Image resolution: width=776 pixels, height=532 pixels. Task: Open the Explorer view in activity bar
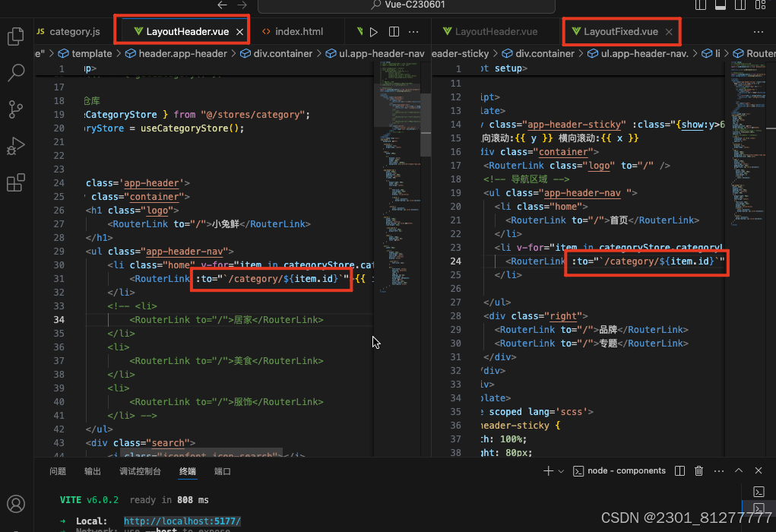(16, 36)
